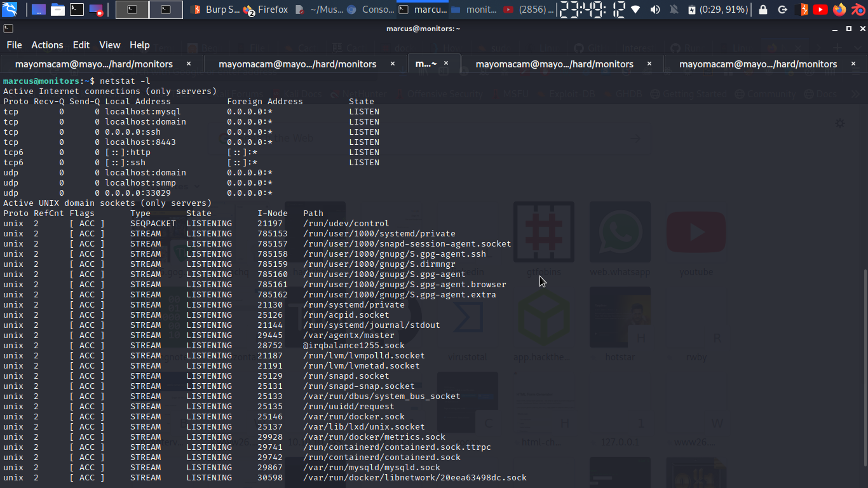Click the 'localhost:snmp' udp address
This screenshot has height=488, width=868.
[140, 183]
